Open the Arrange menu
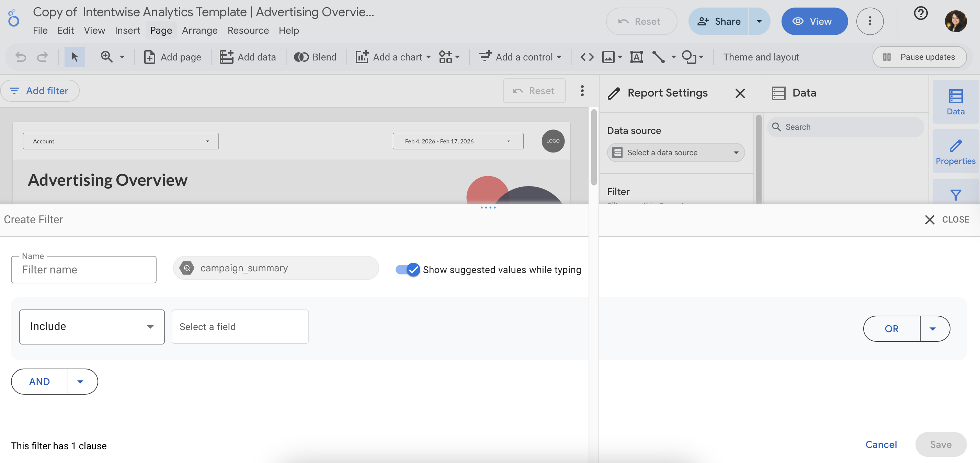The image size is (980, 463). 200,30
